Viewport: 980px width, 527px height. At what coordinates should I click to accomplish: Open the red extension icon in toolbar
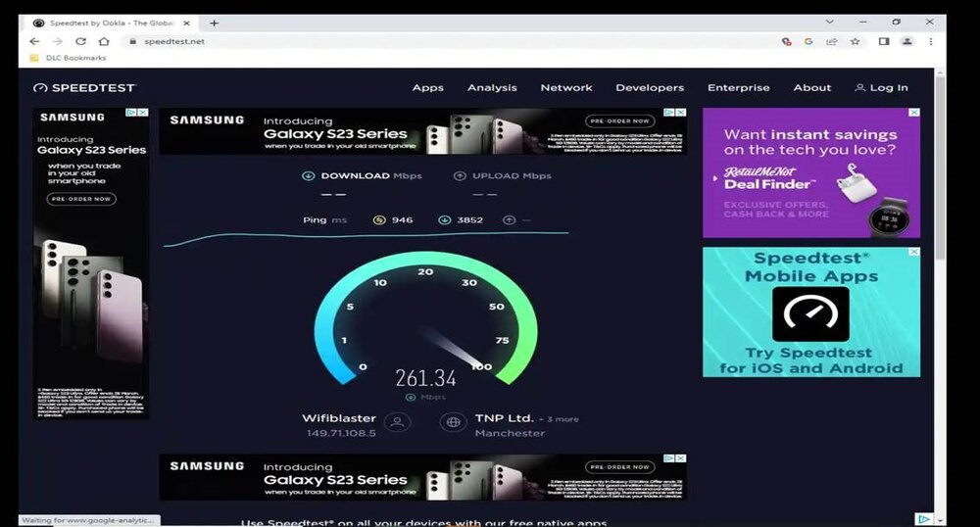[x=786, y=41]
